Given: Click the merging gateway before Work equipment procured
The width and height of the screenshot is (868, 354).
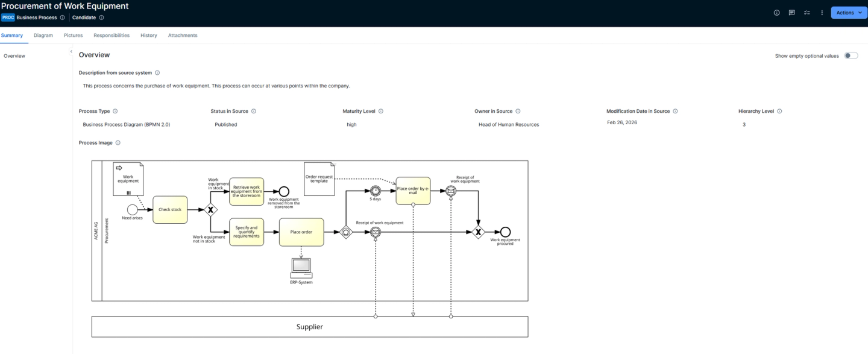Looking at the screenshot, I should pos(478,232).
